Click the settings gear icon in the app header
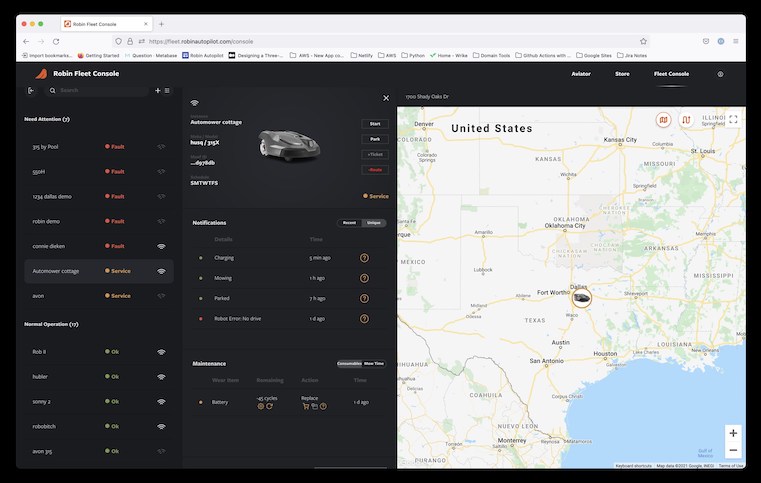 tap(720, 74)
